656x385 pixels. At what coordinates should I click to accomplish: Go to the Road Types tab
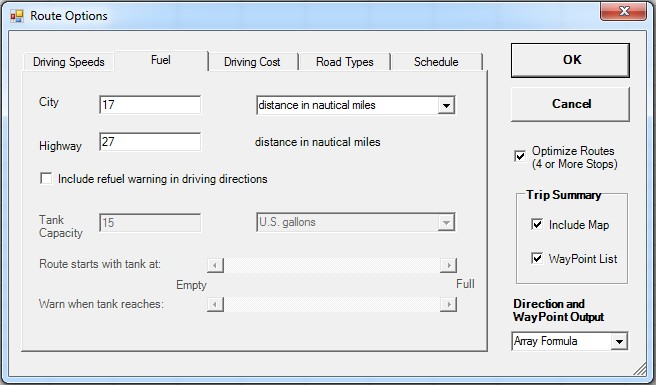point(345,62)
